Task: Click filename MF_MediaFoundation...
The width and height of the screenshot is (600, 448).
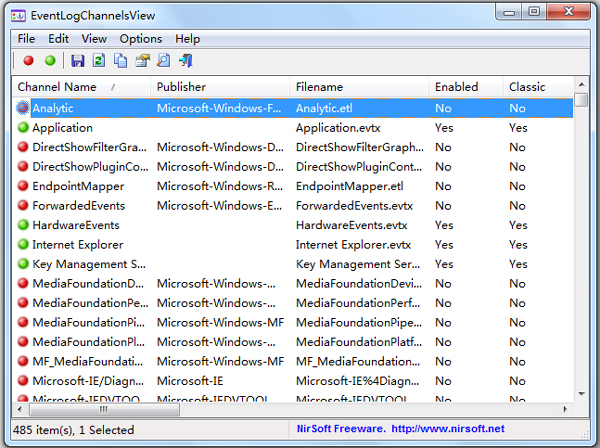Action: 358,362
